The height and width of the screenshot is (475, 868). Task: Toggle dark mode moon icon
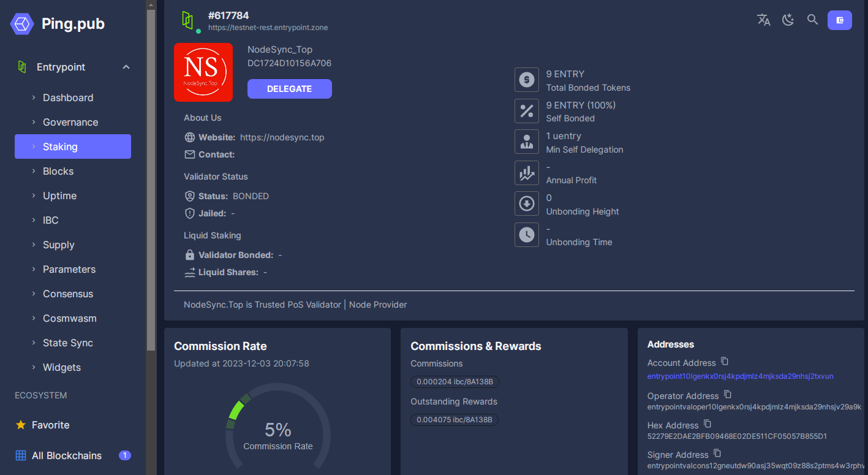coord(788,20)
